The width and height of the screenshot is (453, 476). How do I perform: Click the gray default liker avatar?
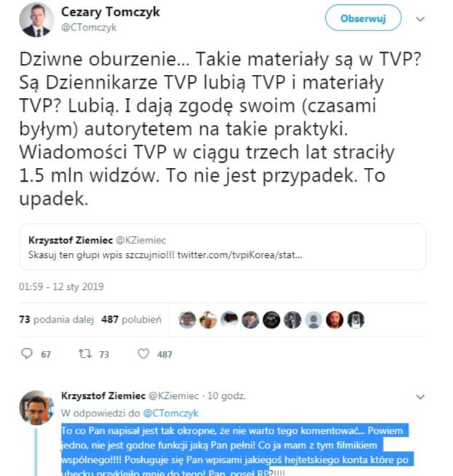[313, 320]
